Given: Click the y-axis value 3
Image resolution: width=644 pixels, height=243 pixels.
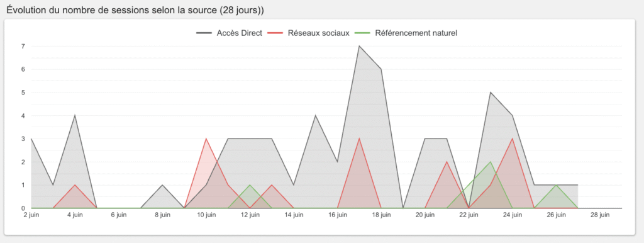Looking at the screenshot, I should point(23,138).
